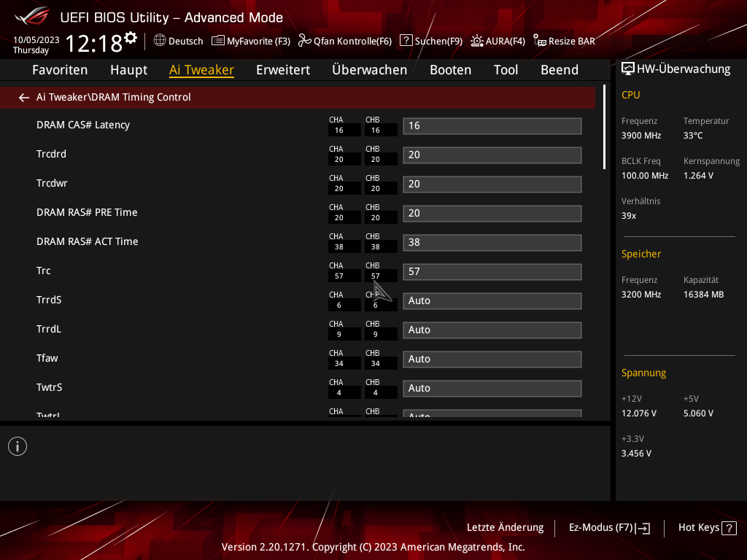
Task: Select the DRAM CAS# Latency value field
Action: click(492, 125)
